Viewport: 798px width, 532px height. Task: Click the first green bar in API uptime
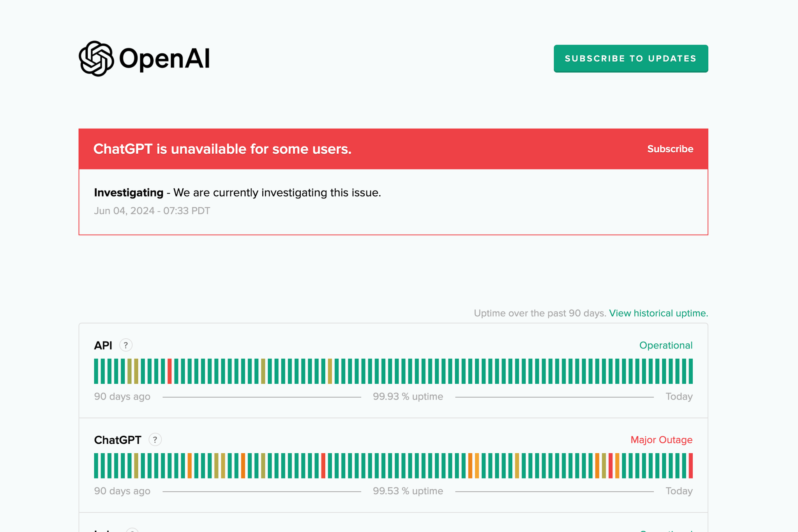point(96,371)
